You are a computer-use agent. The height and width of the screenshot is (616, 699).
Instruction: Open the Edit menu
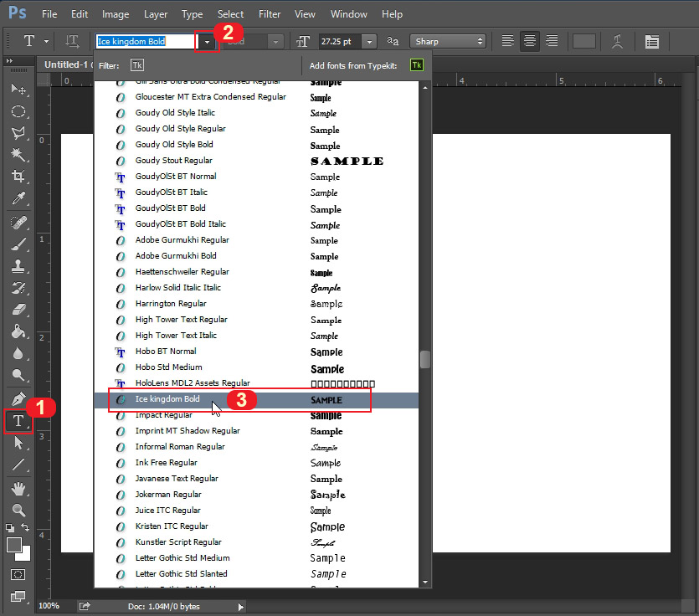pos(80,14)
